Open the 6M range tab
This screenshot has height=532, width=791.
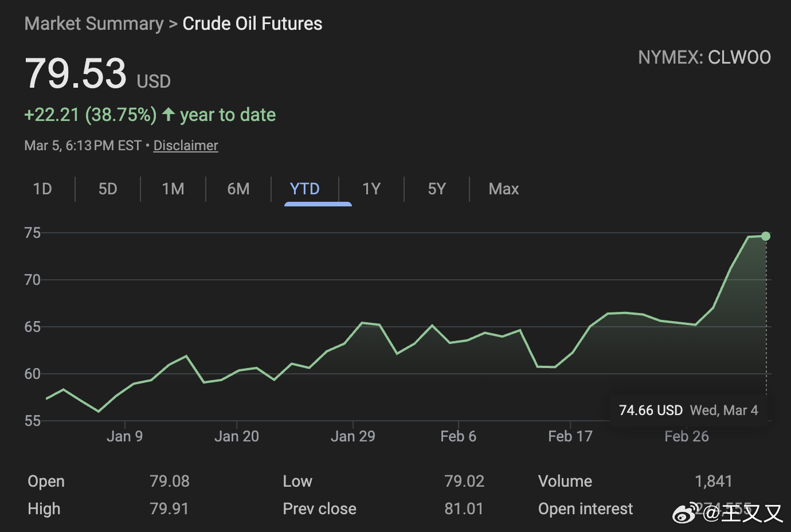(x=238, y=189)
